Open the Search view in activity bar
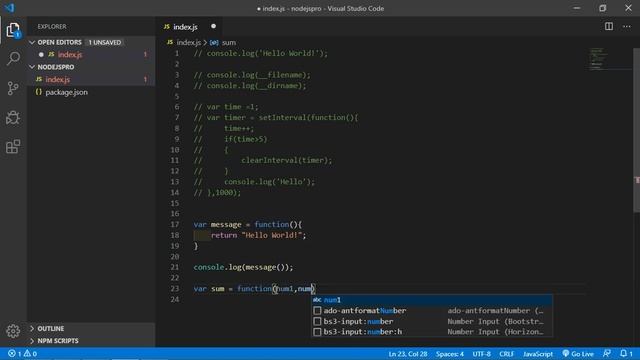This screenshot has width=640, height=360. tap(13, 58)
